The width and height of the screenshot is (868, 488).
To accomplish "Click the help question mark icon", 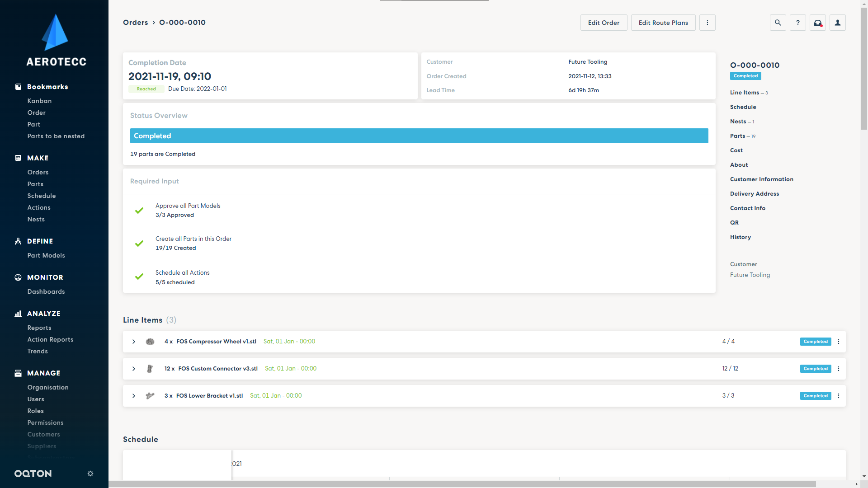I will 797,23.
